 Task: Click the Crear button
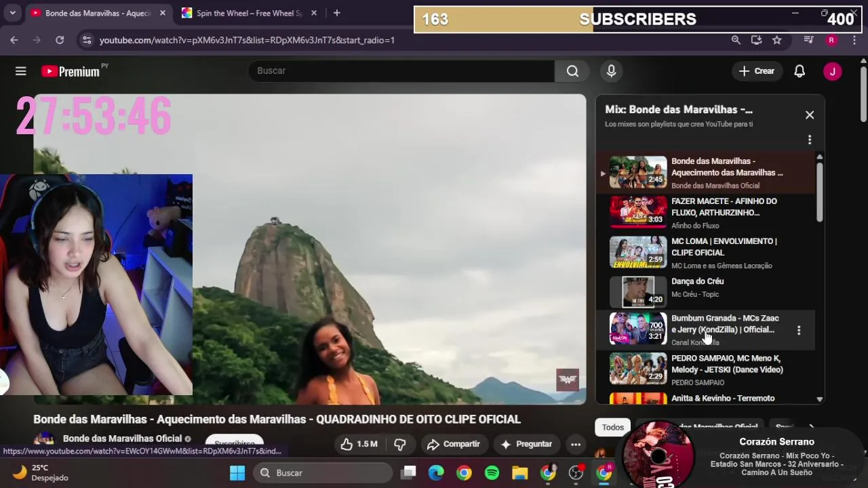(757, 71)
